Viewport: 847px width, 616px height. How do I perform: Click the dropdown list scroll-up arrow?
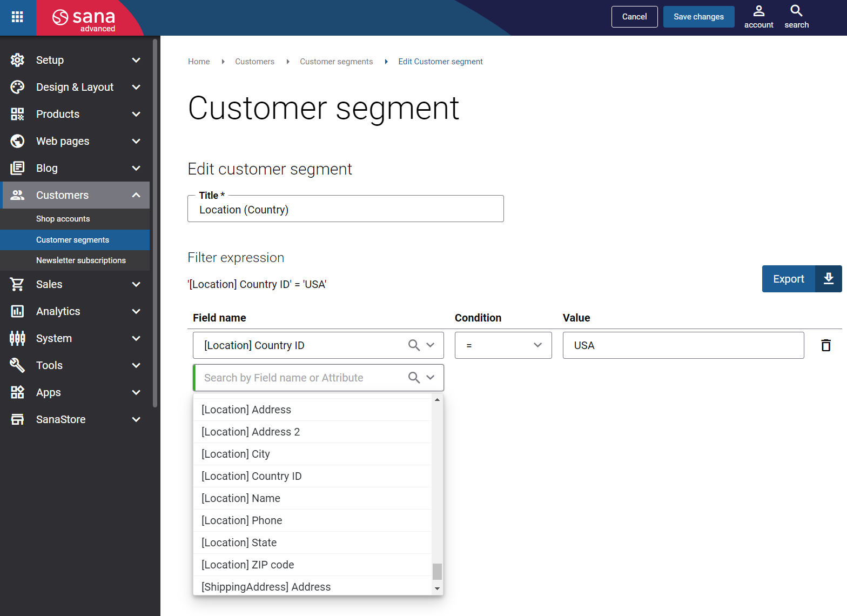[x=437, y=400]
